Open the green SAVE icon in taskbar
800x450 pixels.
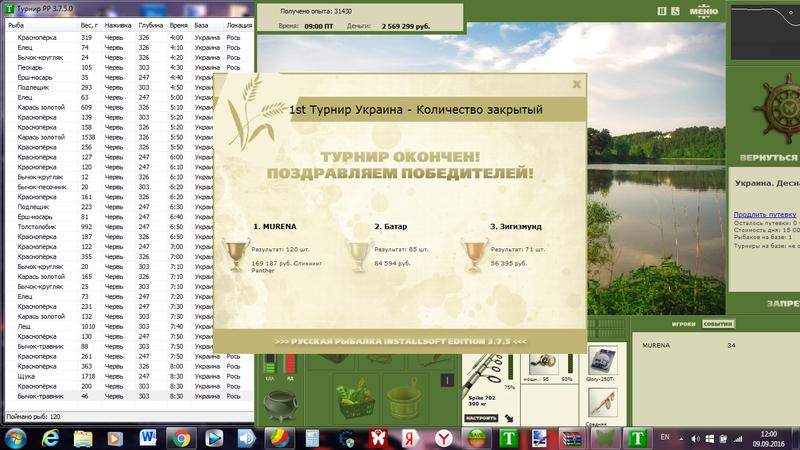[476, 439]
